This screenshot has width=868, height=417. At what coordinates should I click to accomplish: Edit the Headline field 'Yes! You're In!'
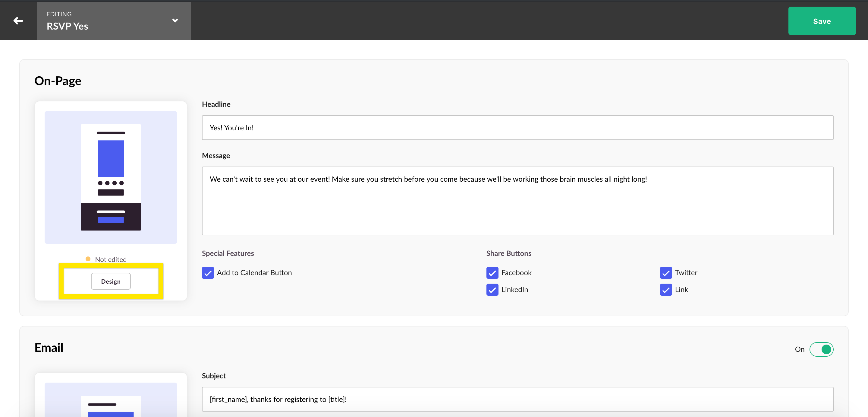[517, 128]
